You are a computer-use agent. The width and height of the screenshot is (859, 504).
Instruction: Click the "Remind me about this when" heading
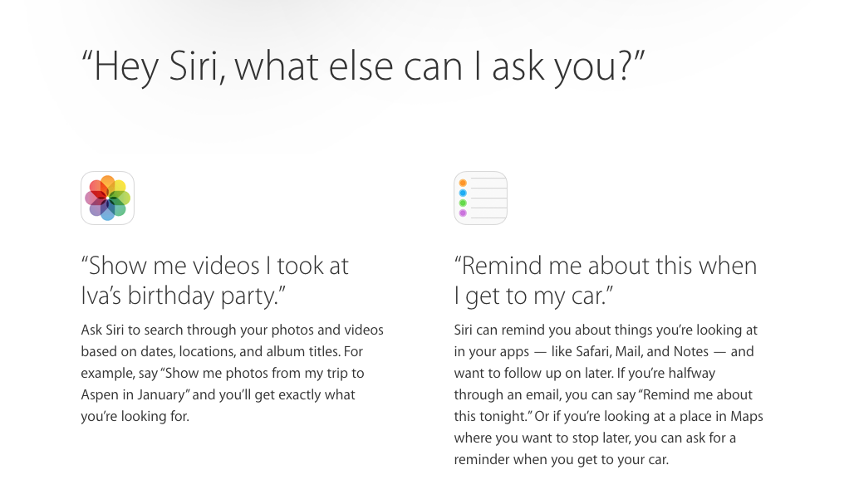pos(606,266)
